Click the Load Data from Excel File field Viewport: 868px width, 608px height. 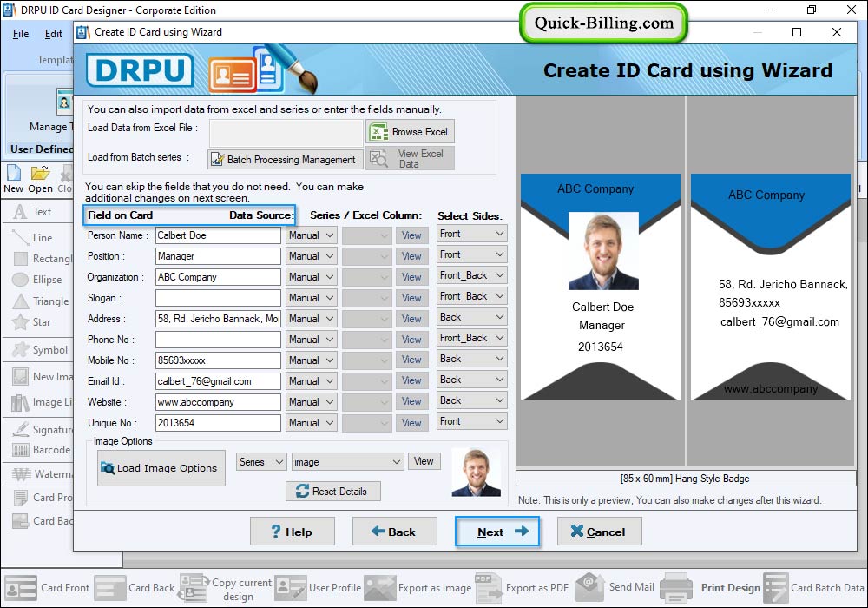coord(286,133)
